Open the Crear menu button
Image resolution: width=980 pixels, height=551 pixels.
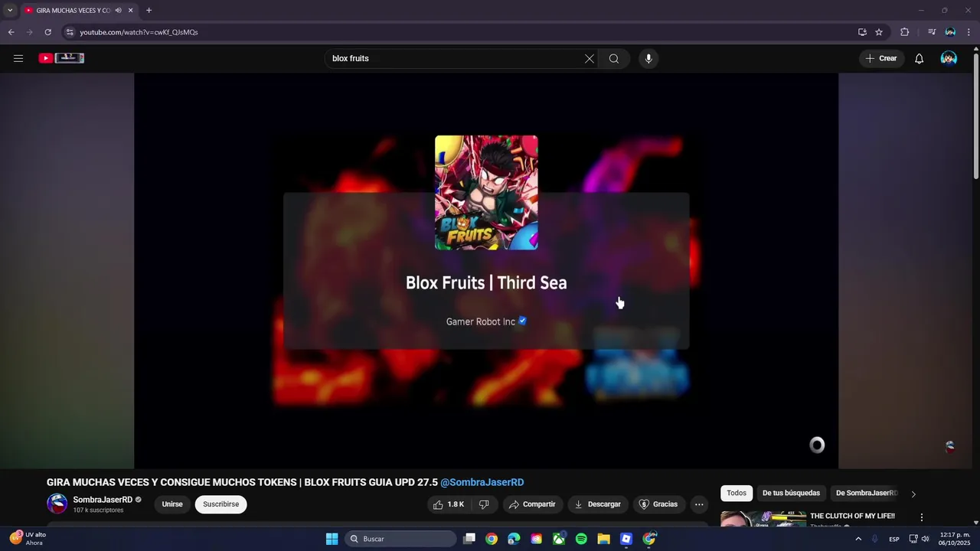click(881, 58)
